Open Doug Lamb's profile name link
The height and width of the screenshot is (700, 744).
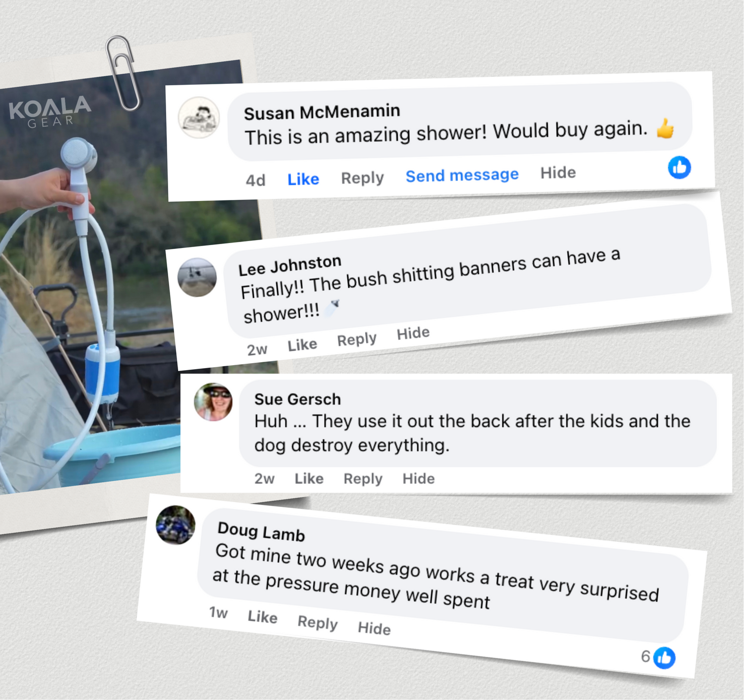[261, 531]
